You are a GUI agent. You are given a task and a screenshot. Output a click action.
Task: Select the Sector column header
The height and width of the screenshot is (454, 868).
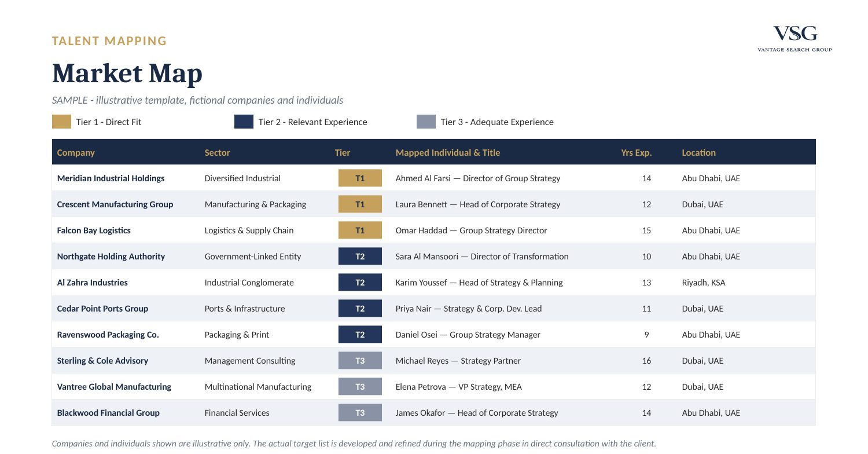(x=217, y=153)
